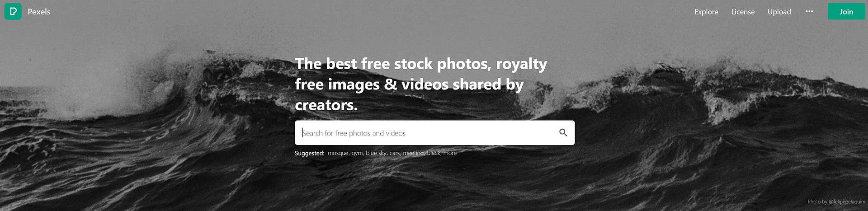Go to the License page
The image size is (868, 211).
point(743,12)
